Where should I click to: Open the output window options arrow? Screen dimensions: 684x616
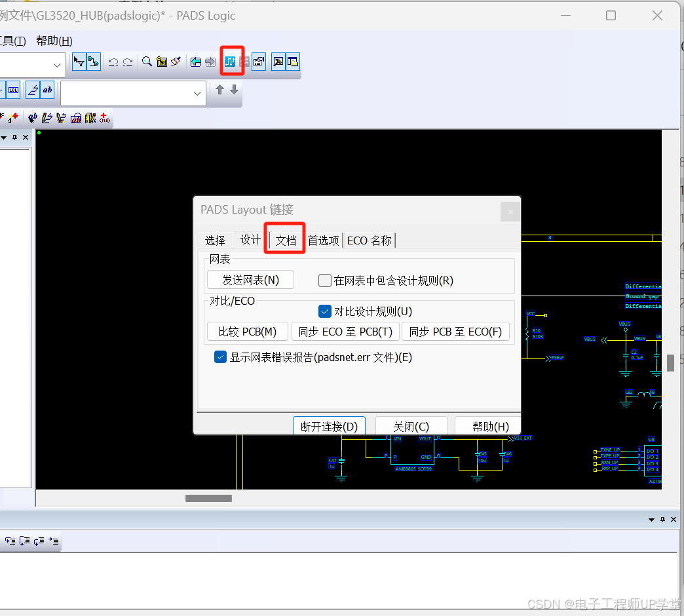[x=651, y=520]
